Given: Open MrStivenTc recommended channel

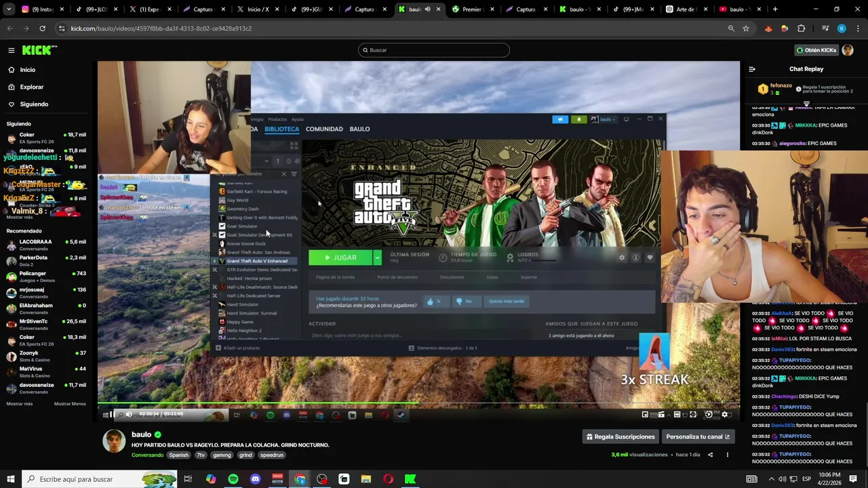Looking at the screenshot, I should click(x=46, y=324).
